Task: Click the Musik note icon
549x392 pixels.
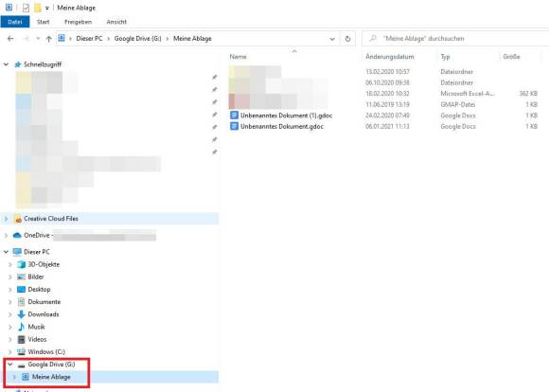Action: 21,327
